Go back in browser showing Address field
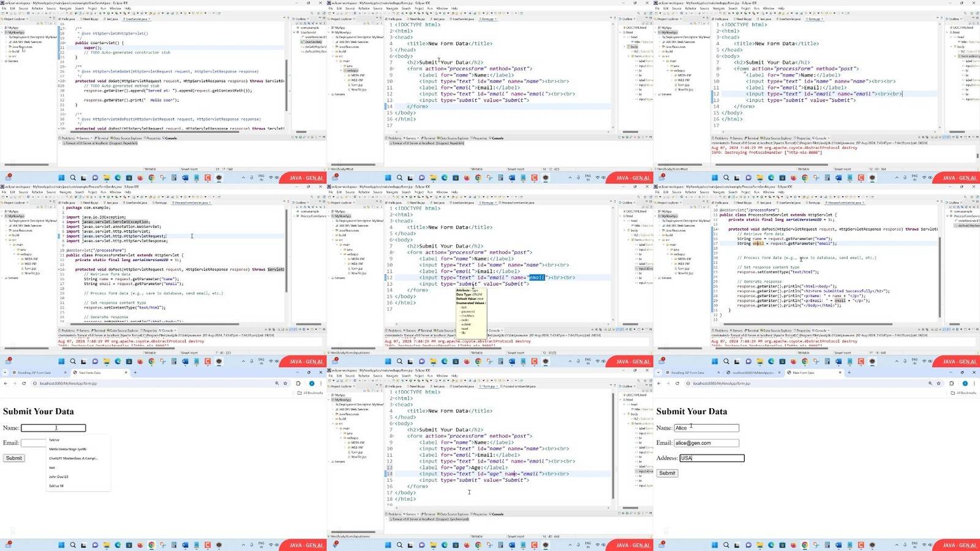This screenshot has height=551, width=980. tap(659, 383)
